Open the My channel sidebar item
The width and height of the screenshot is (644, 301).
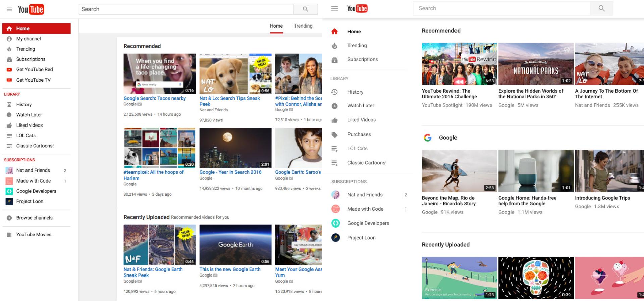29,39
